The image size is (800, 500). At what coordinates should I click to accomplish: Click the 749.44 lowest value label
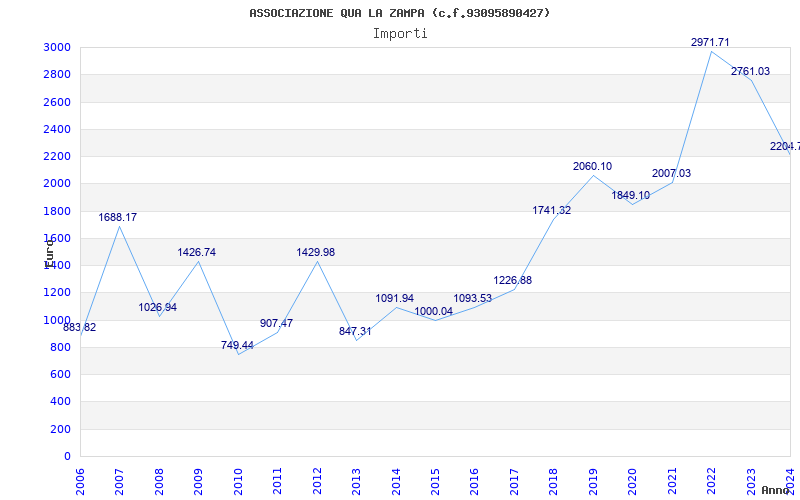237,345
